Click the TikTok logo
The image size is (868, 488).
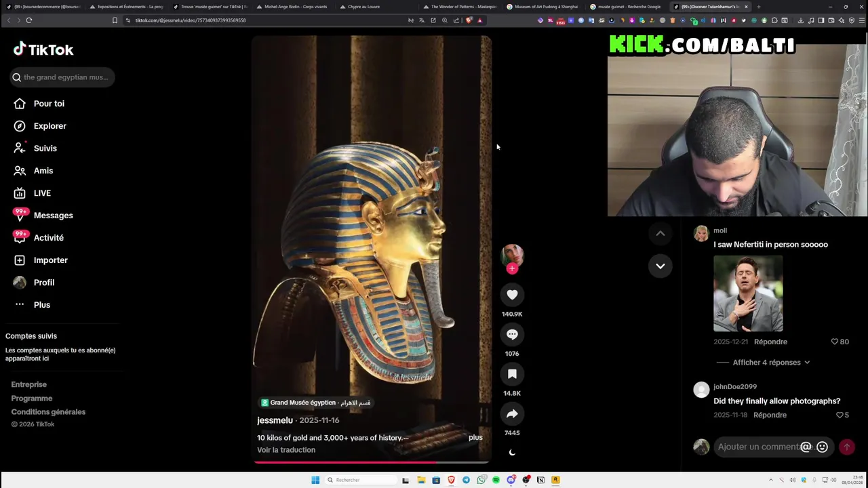(43, 49)
